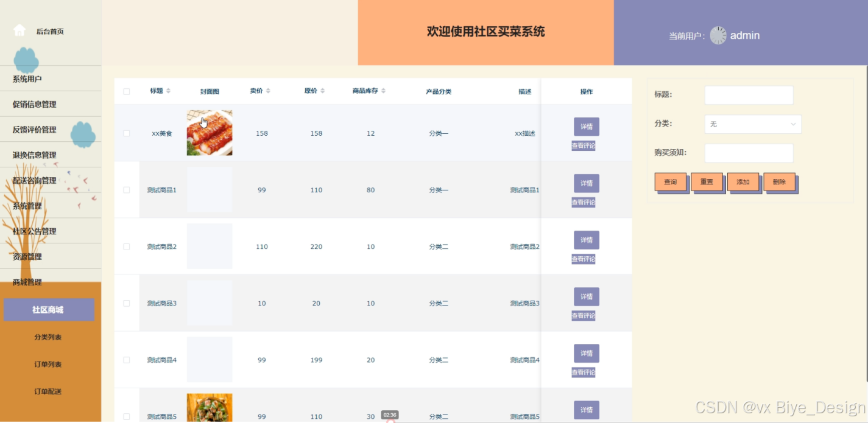Click 查看评论 for 测试商品3

point(583,316)
